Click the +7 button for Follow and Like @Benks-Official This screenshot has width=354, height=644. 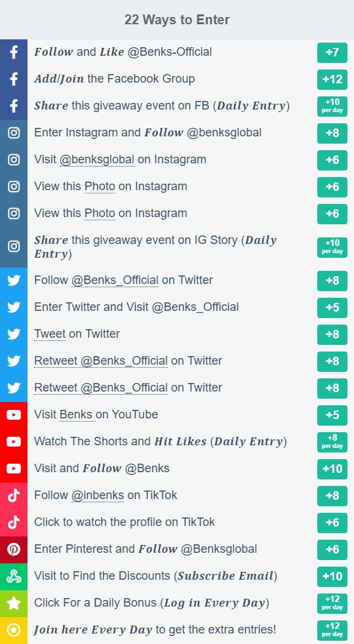click(x=332, y=52)
